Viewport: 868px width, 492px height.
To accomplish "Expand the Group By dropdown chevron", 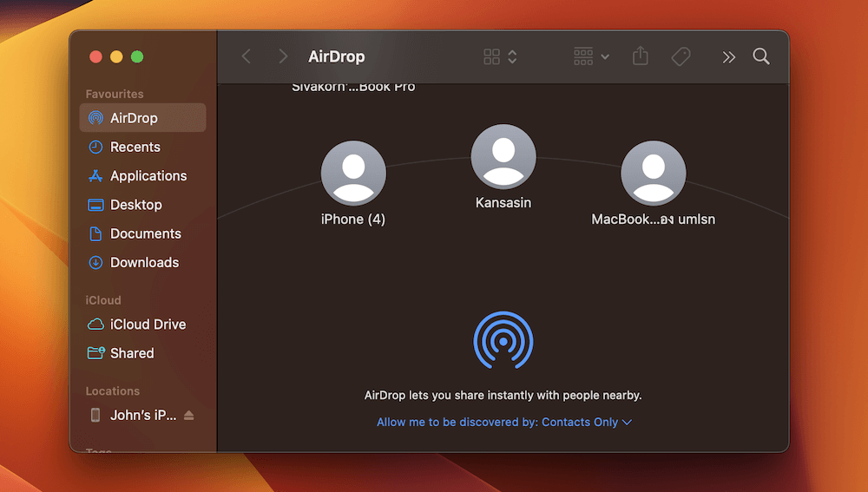I will [x=605, y=56].
